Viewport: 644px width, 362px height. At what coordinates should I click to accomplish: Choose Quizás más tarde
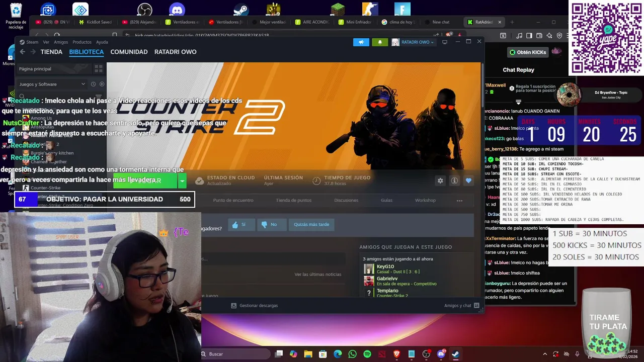(311, 224)
